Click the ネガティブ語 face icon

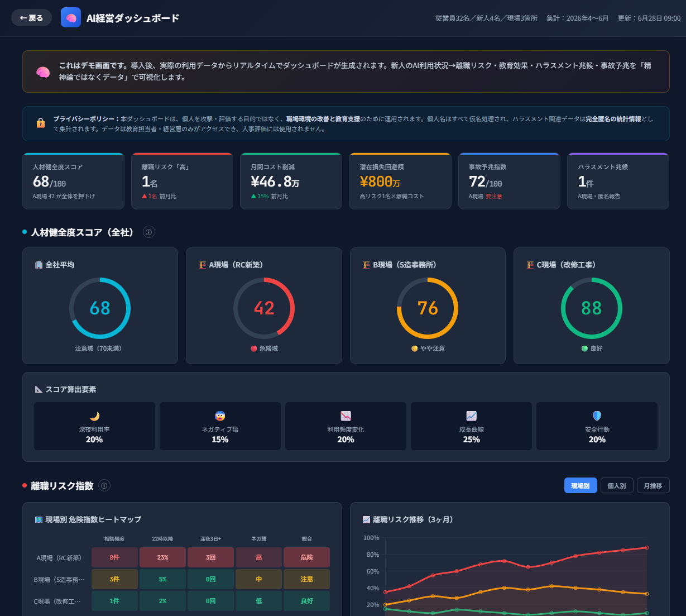click(x=220, y=416)
